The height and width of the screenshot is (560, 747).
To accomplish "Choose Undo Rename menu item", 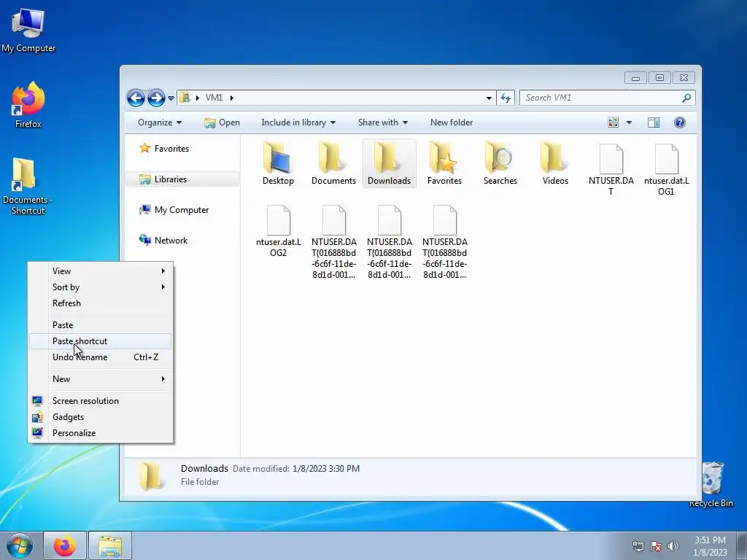I will click(101, 357).
